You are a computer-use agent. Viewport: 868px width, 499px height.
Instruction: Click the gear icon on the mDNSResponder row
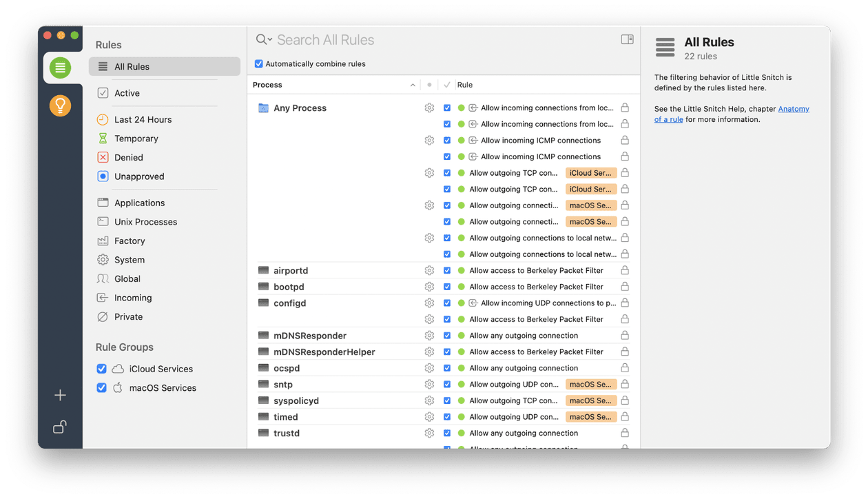tap(429, 336)
